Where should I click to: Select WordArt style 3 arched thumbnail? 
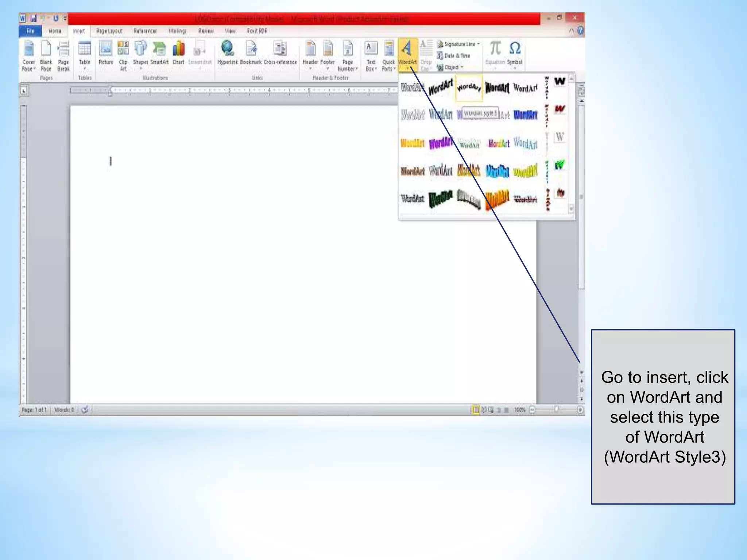[469, 87]
